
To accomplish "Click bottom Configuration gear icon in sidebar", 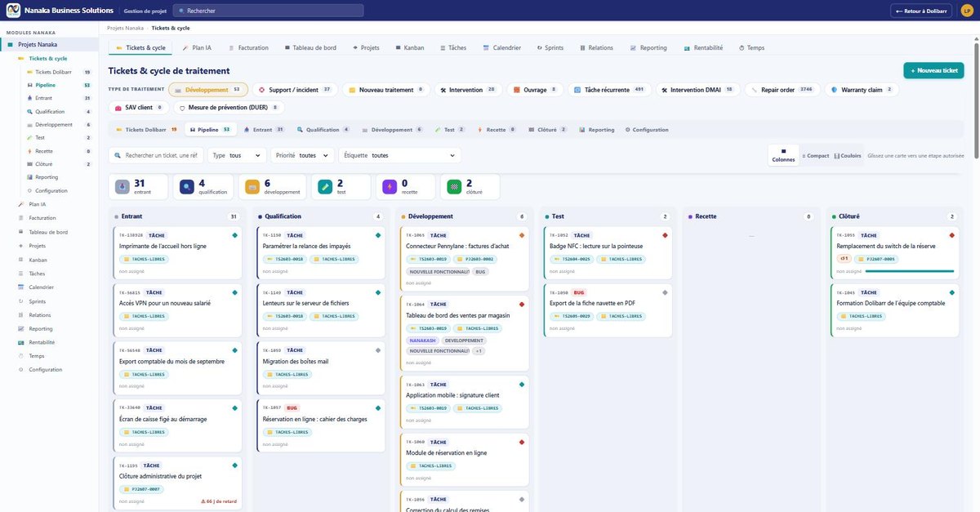I will 20,370.
